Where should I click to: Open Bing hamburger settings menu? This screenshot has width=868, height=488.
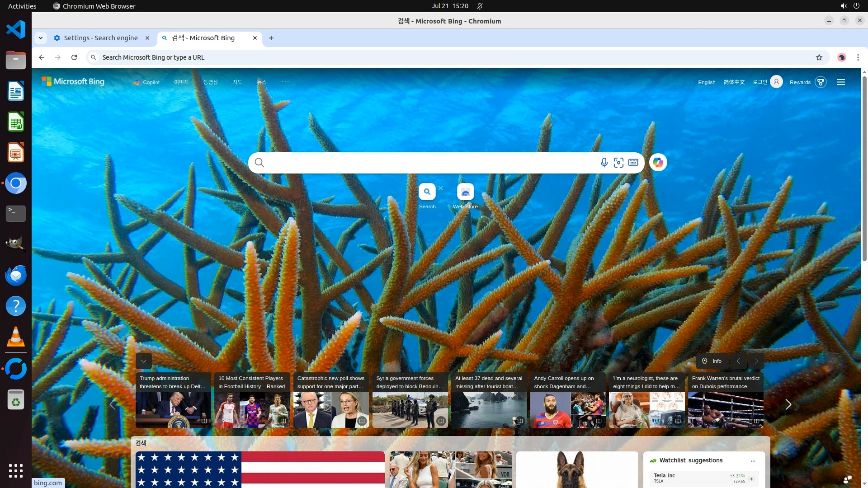(x=841, y=82)
